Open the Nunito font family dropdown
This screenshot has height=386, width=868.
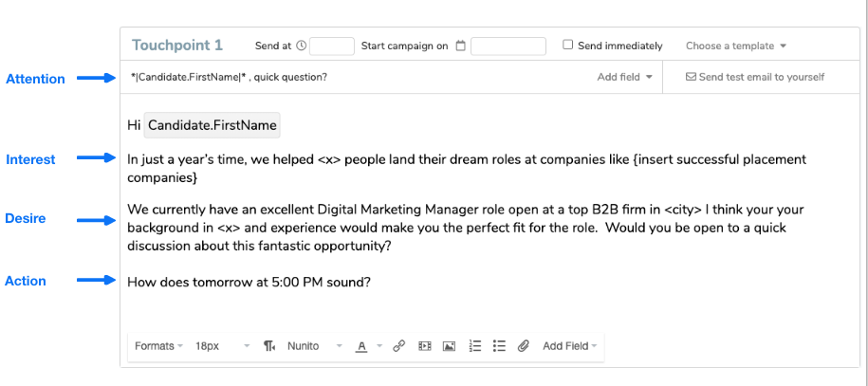314,346
